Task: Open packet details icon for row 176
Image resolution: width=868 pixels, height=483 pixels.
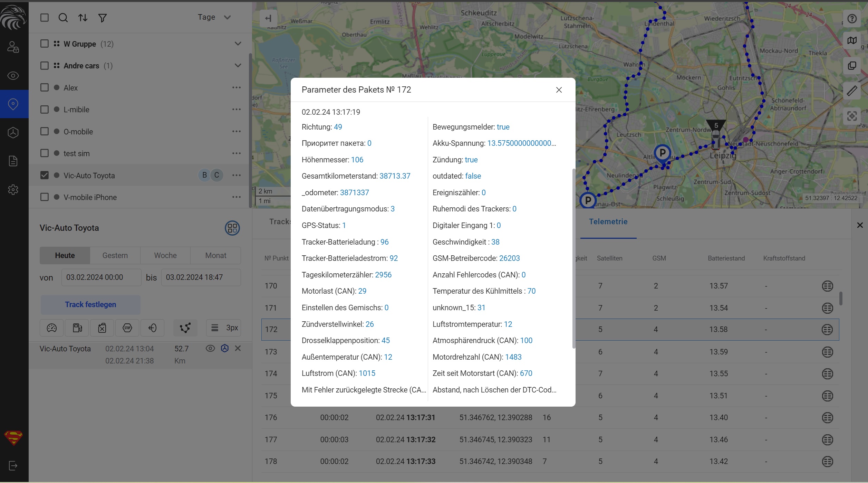Action: point(828,418)
